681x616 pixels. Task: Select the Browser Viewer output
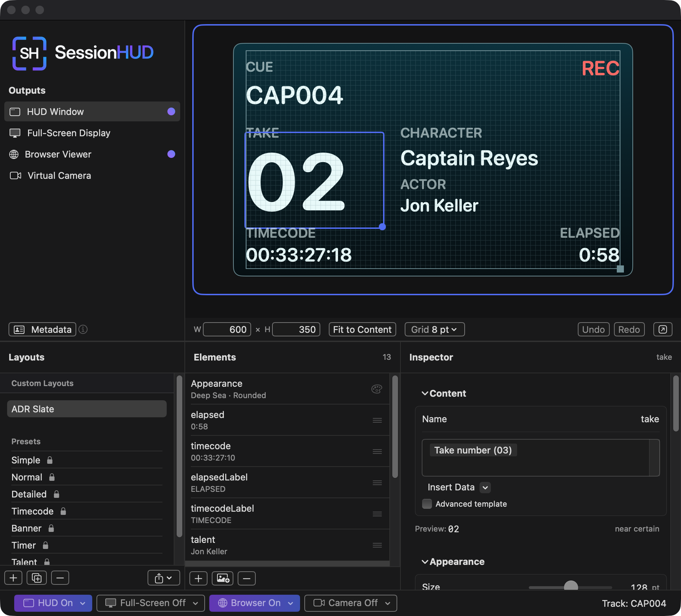tap(92, 154)
